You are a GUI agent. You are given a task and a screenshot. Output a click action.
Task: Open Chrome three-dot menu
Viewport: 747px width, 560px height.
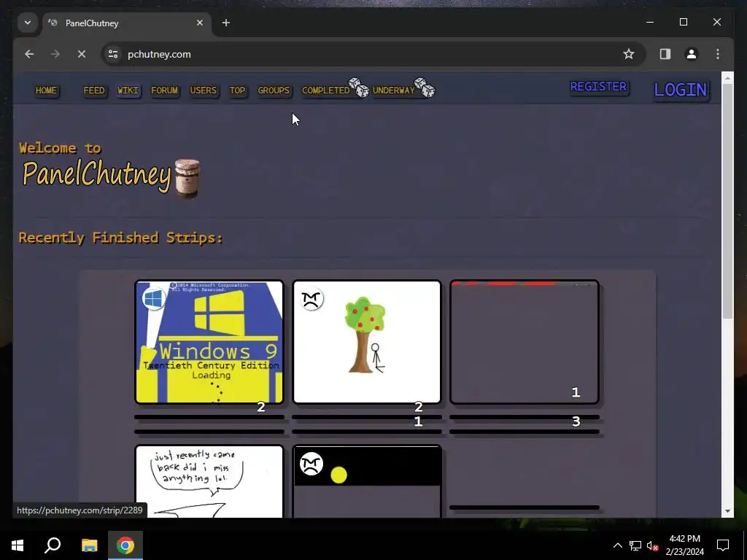(x=718, y=54)
